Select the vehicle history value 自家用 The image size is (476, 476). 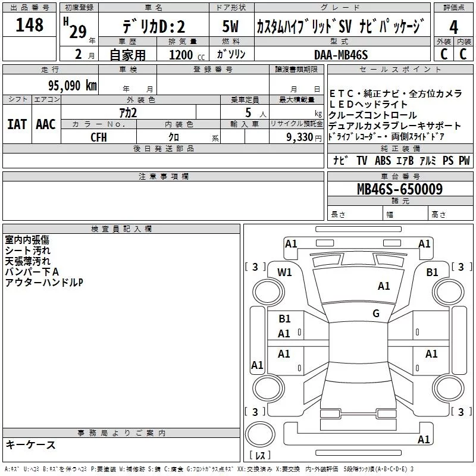(x=127, y=55)
